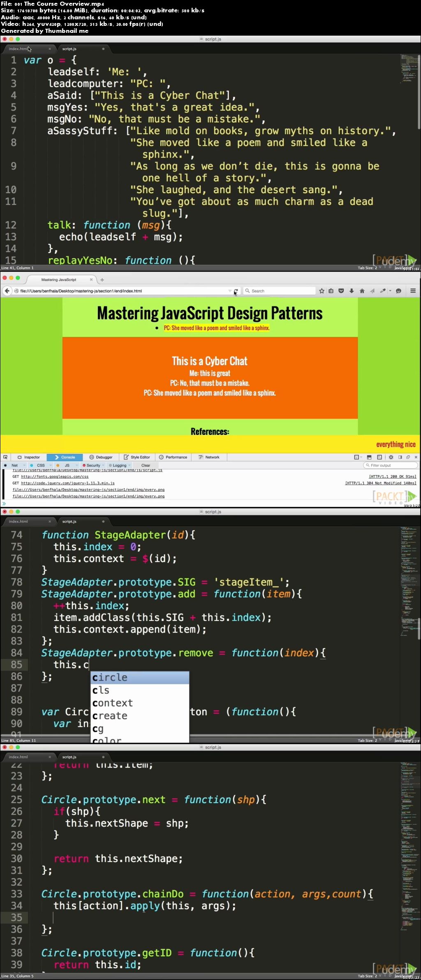Switch to the Console devtools tab

65,457
